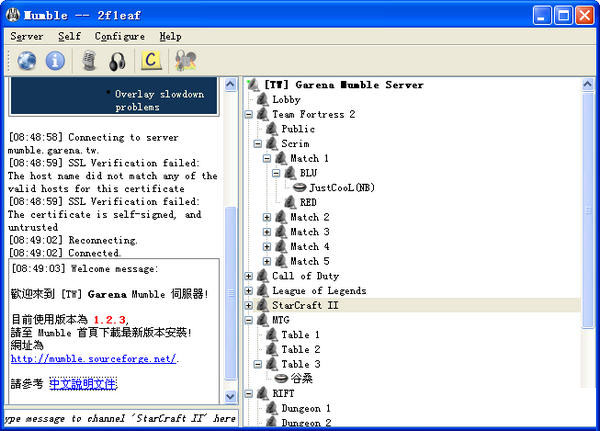Open server information icon
600x431 pixels.
point(55,61)
